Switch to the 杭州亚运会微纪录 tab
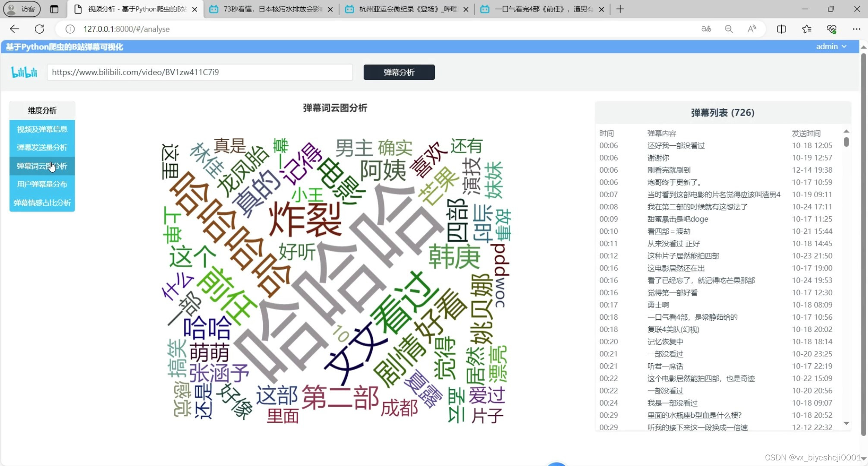 [x=406, y=9]
